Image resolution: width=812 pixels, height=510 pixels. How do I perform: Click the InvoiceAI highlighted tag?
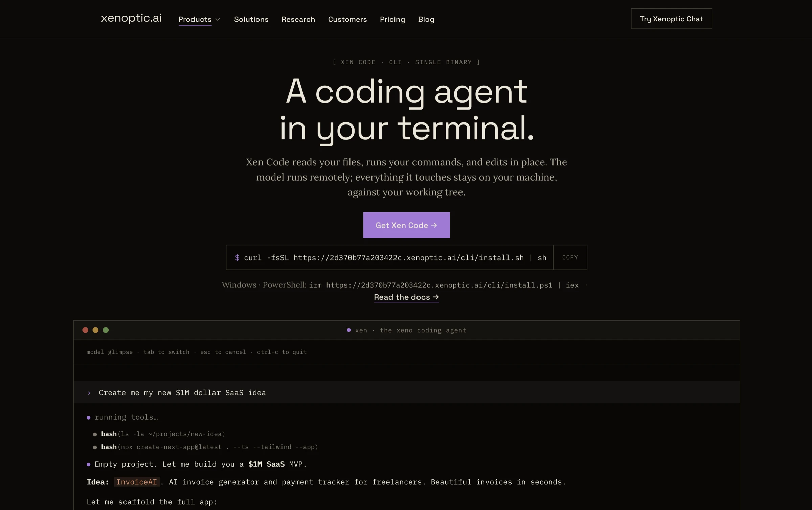tap(137, 482)
